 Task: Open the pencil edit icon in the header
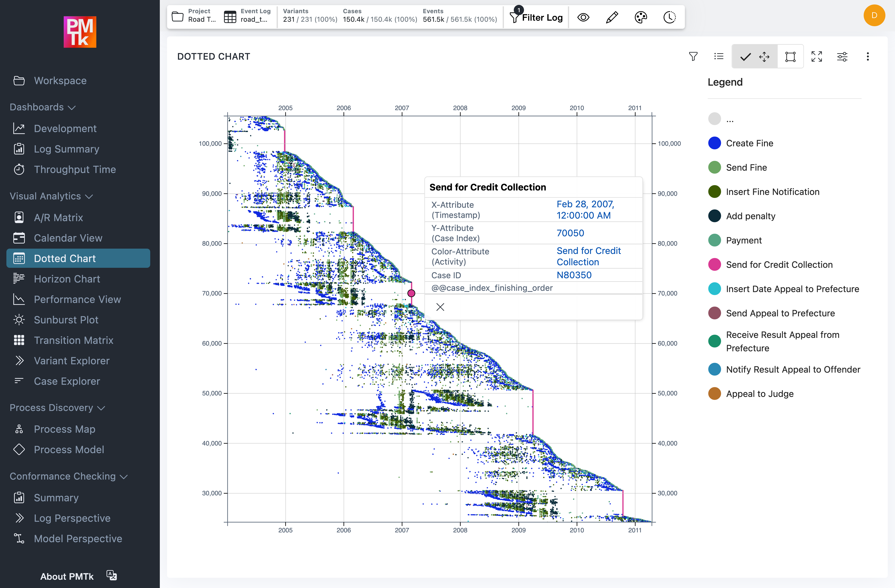click(x=611, y=17)
